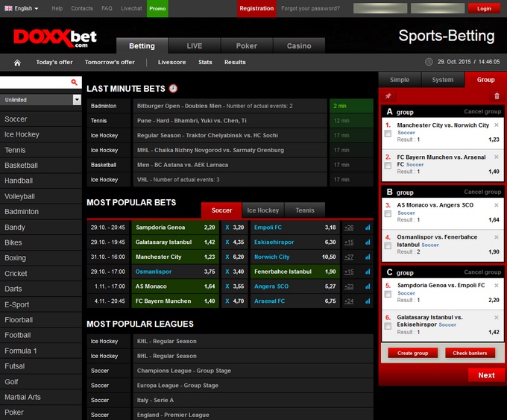Open the Poker tab
507x420 pixels.
(x=247, y=46)
